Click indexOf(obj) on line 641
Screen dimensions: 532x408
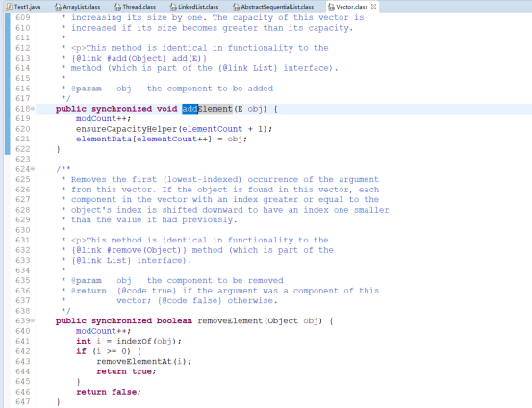click(x=146, y=342)
